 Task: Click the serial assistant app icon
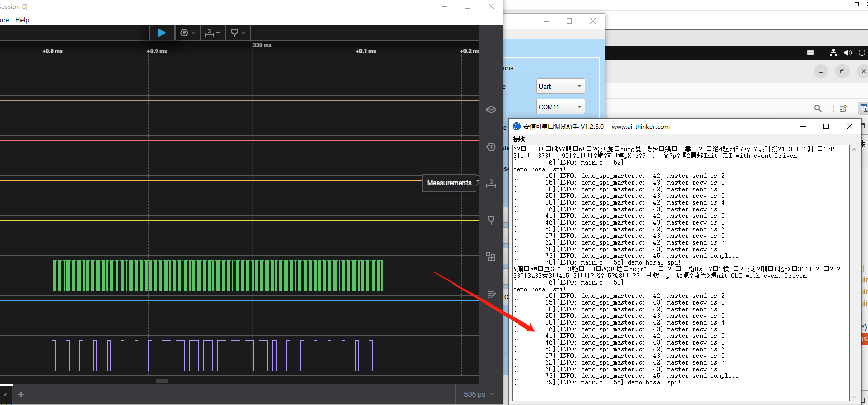pyautogui.click(x=517, y=127)
